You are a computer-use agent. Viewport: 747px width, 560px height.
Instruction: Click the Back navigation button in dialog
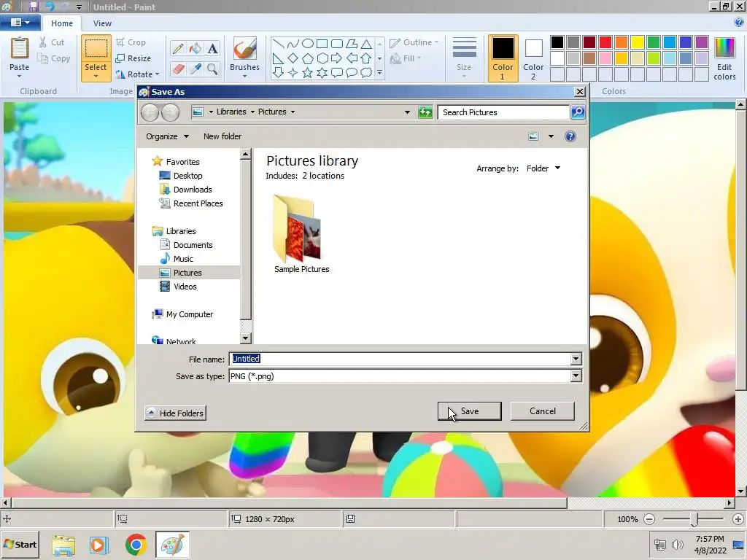(150, 112)
